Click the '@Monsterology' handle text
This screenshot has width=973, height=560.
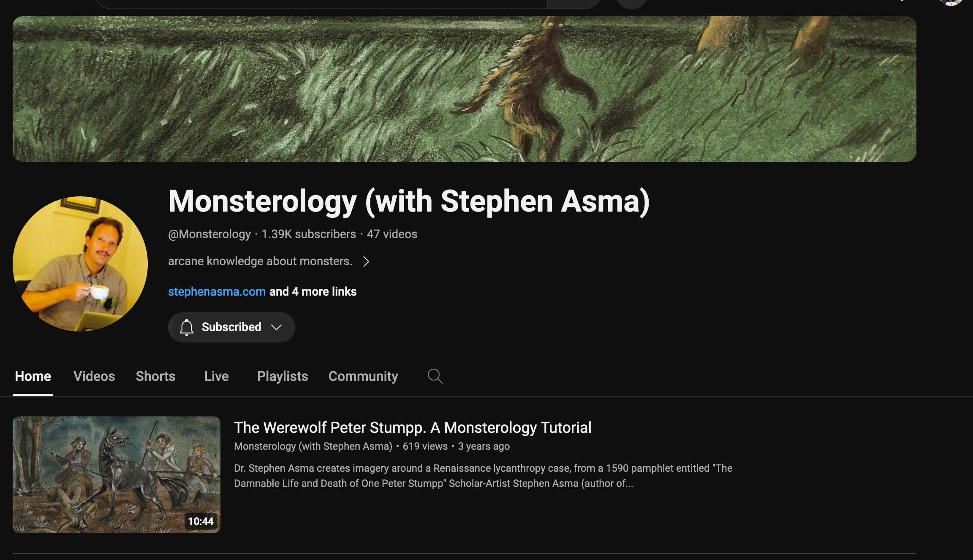209,234
